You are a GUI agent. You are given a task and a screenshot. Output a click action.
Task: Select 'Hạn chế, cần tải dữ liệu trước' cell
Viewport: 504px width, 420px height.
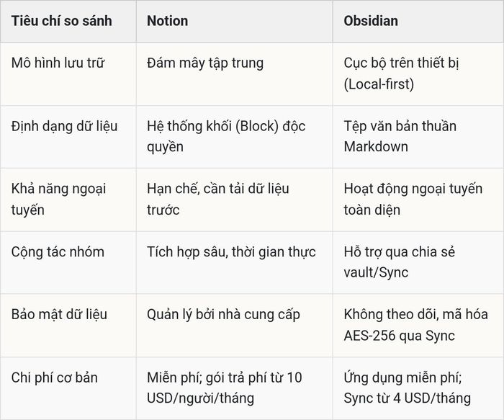pyautogui.click(x=217, y=200)
